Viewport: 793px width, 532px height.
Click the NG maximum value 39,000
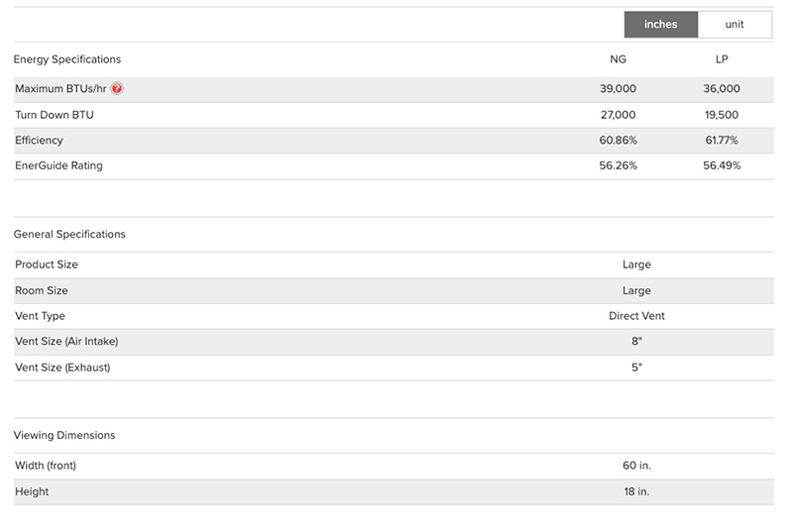point(618,89)
